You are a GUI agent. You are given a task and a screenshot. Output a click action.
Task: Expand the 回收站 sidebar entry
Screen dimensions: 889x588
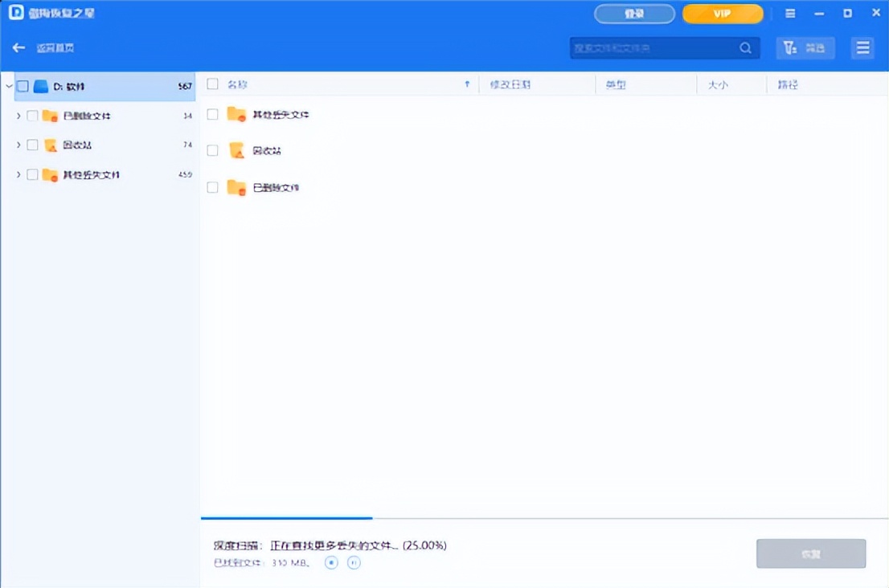coord(18,145)
